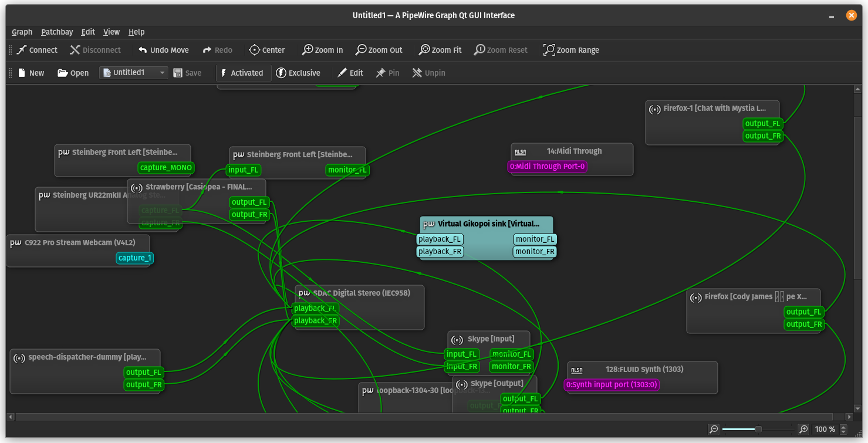Select Firefox-1 output_FL port
Viewport: 868px width, 443px height.
763,124
